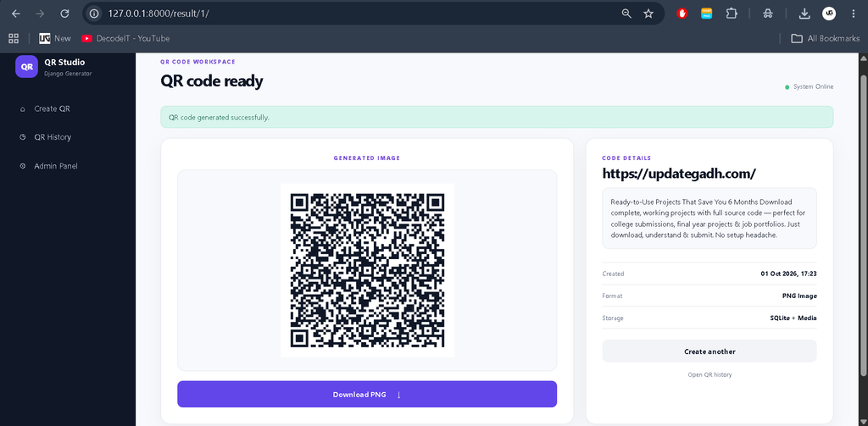Click the 'QR code generated successfully.' message

tap(220, 117)
